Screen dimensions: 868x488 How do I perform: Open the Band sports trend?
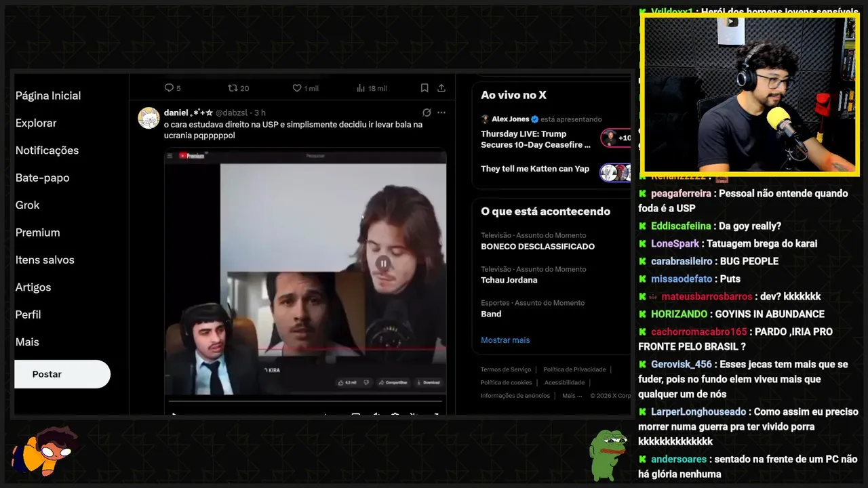[491, 314]
